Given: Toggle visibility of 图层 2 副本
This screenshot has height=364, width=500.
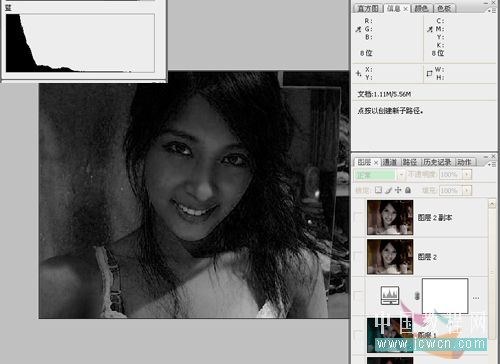Looking at the screenshot, I should tap(359, 218).
